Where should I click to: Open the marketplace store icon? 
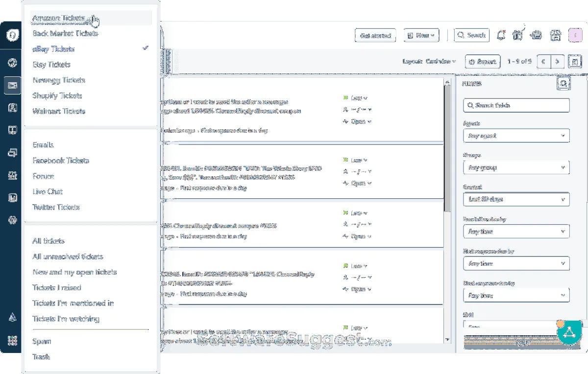point(555,35)
